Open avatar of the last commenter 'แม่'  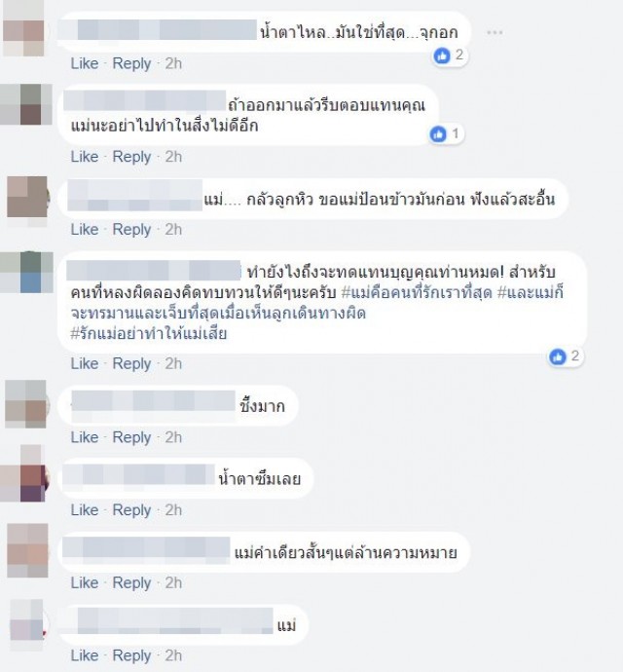tap(26, 620)
